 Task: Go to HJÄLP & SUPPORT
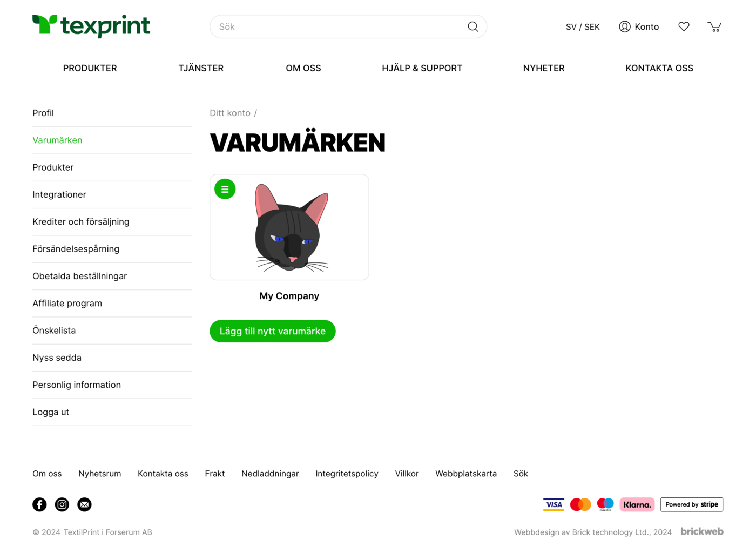coord(422,68)
